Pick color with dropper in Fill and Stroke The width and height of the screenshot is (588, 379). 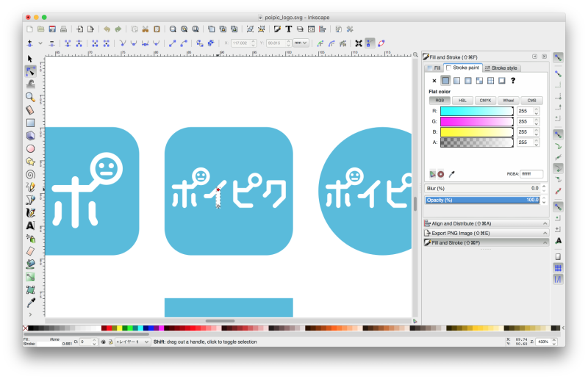pos(451,174)
